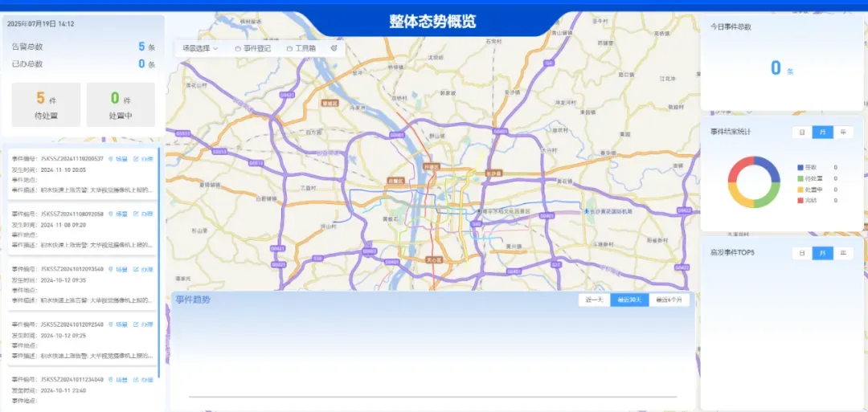The image size is (868, 412).
Task: Open 办理 for event JSKSSZ20241012093540
Action: tap(143, 269)
